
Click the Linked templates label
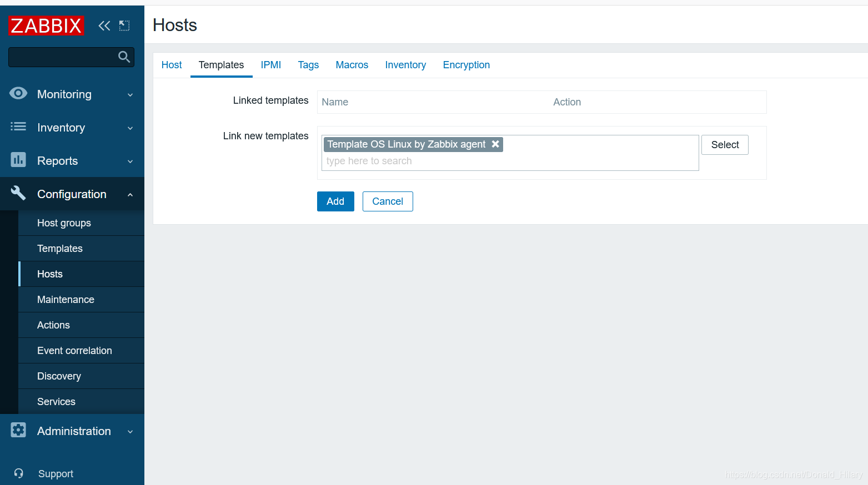270,100
